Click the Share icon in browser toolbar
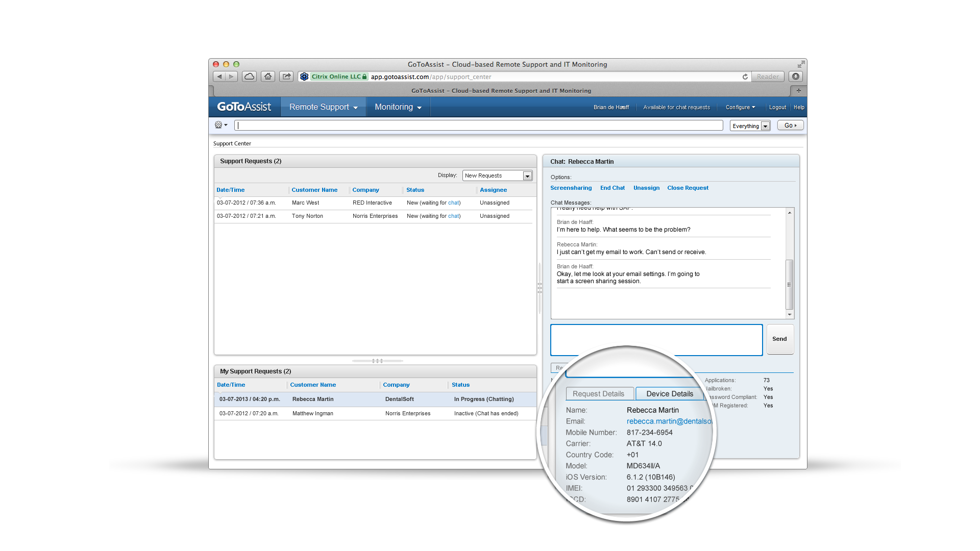This screenshot has width=980, height=551. click(x=287, y=77)
